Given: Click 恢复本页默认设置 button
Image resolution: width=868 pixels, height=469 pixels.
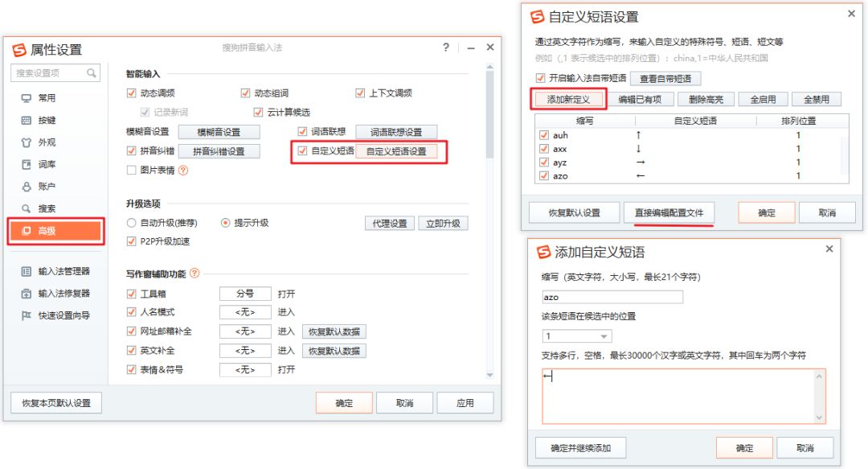Looking at the screenshot, I should point(56,403).
